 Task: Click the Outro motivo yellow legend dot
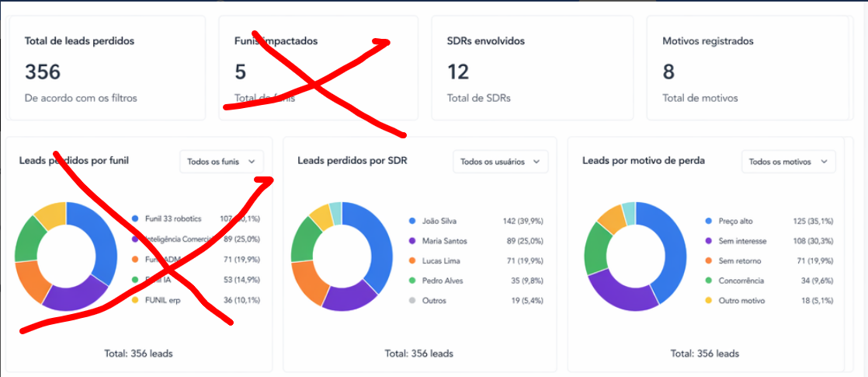709,301
